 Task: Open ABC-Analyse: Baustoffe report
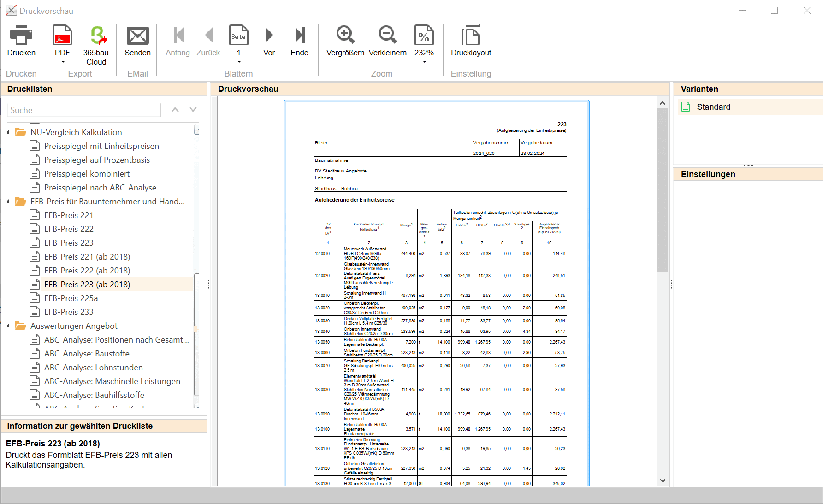(87, 354)
